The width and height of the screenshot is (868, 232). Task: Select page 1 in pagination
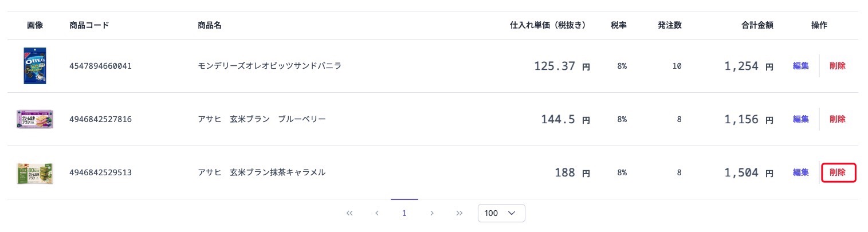pos(404,213)
